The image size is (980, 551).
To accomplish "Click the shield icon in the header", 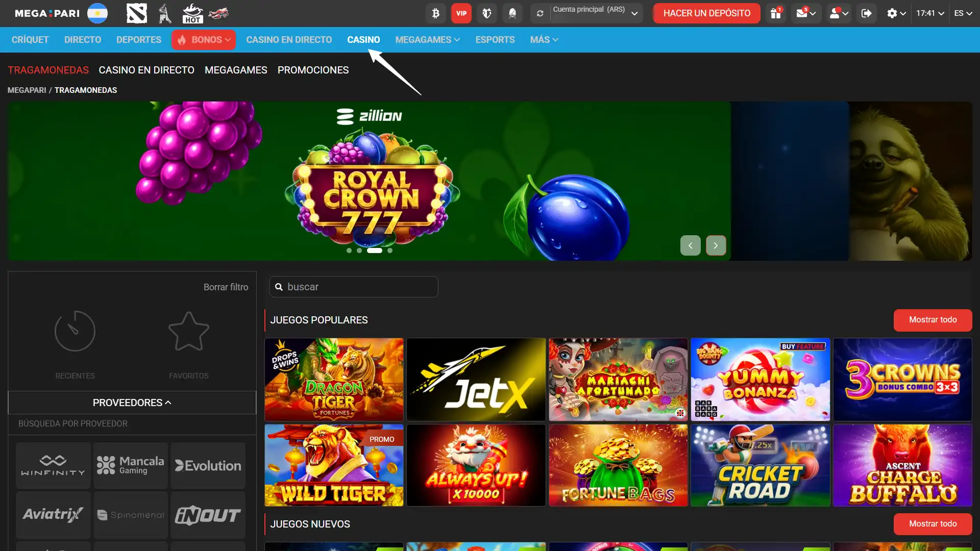I will 487,13.
